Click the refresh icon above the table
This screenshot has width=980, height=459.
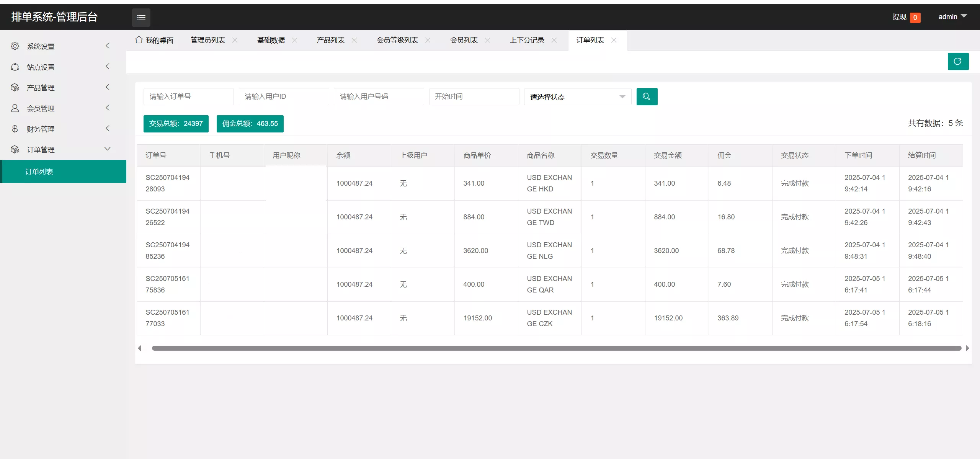(x=958, y=61)
